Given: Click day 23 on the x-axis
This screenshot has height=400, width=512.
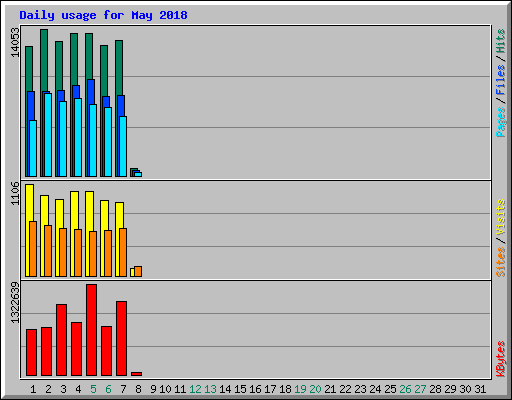Looking at the screenshot, I should pos(360,389).
